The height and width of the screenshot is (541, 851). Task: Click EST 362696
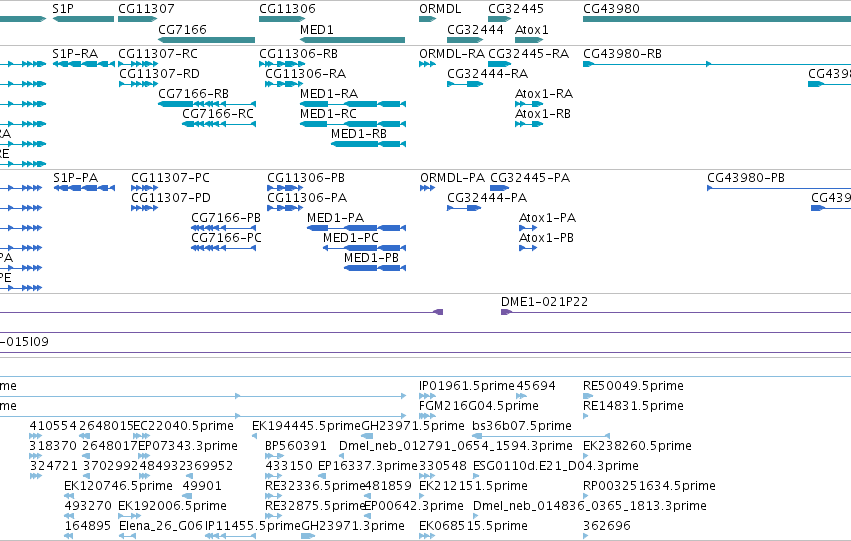coord(586,536)
